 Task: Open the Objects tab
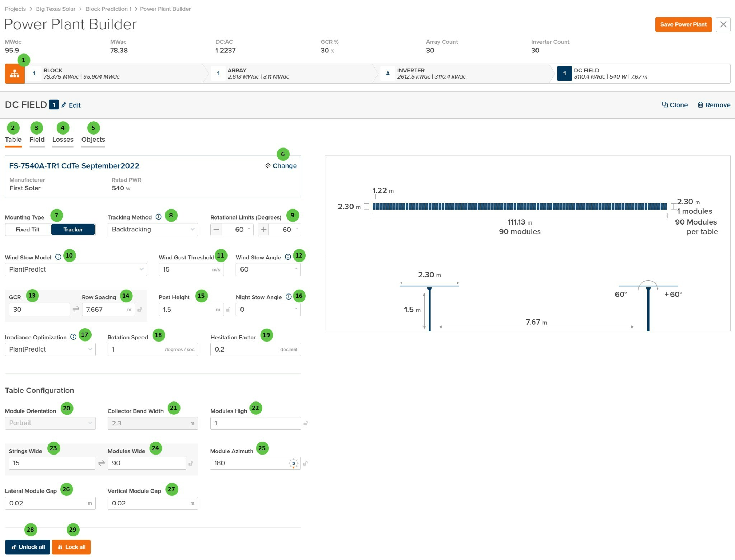coord(93,140)
